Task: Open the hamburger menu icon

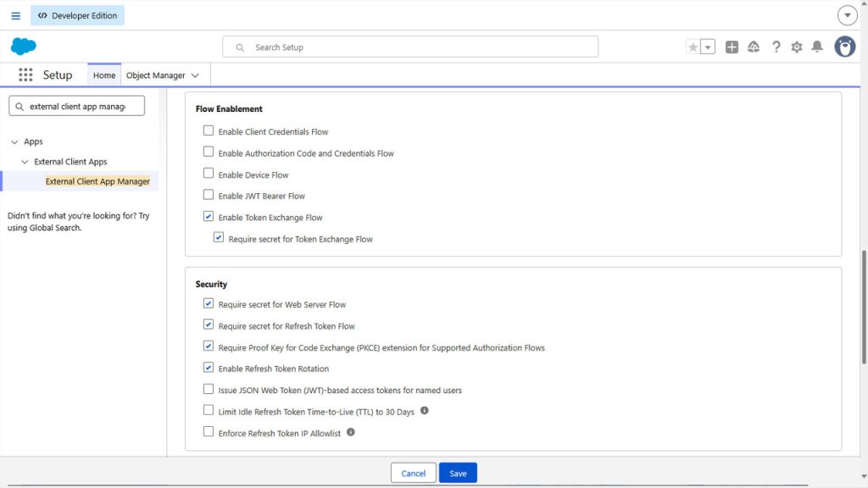Action: 15,15
